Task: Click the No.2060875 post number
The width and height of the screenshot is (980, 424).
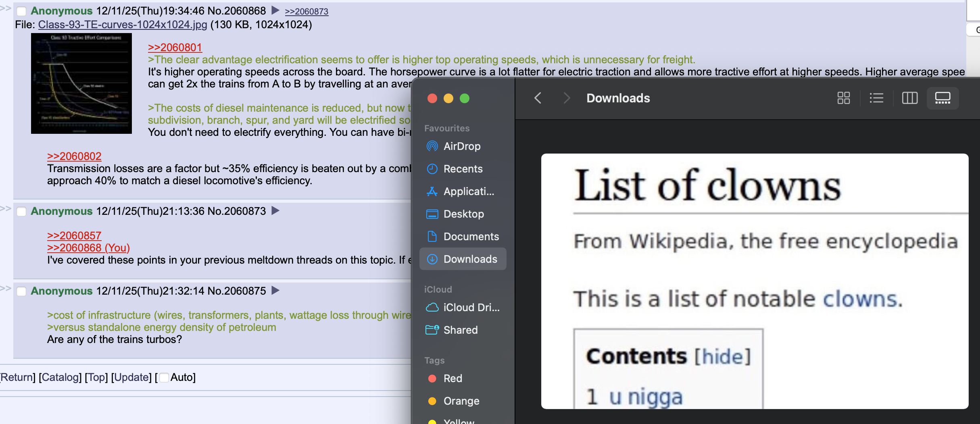Action: pos(237,291)
